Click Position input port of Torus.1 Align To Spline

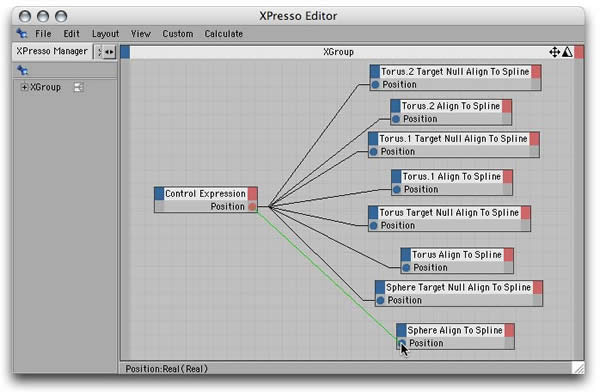point(397,189)
